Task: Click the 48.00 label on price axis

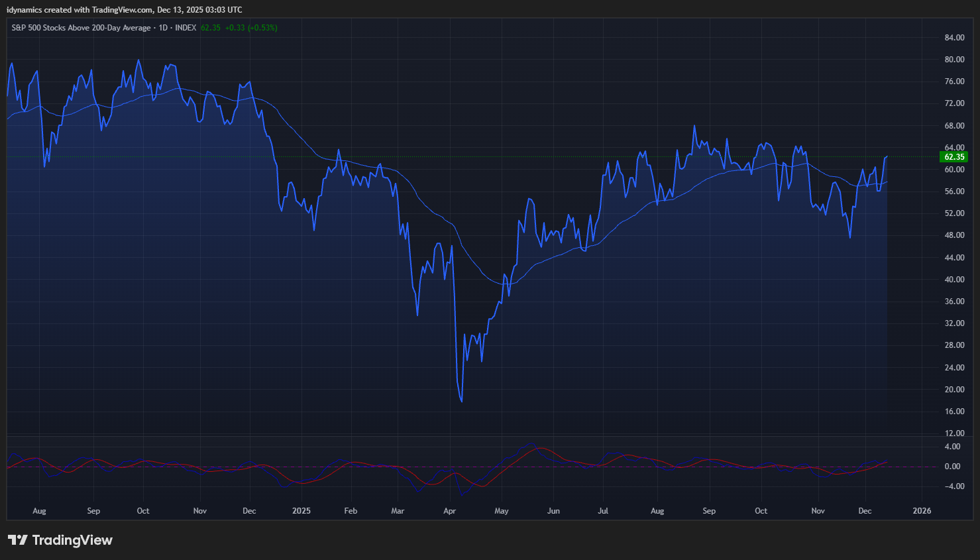Action: [x=954, y=235]
